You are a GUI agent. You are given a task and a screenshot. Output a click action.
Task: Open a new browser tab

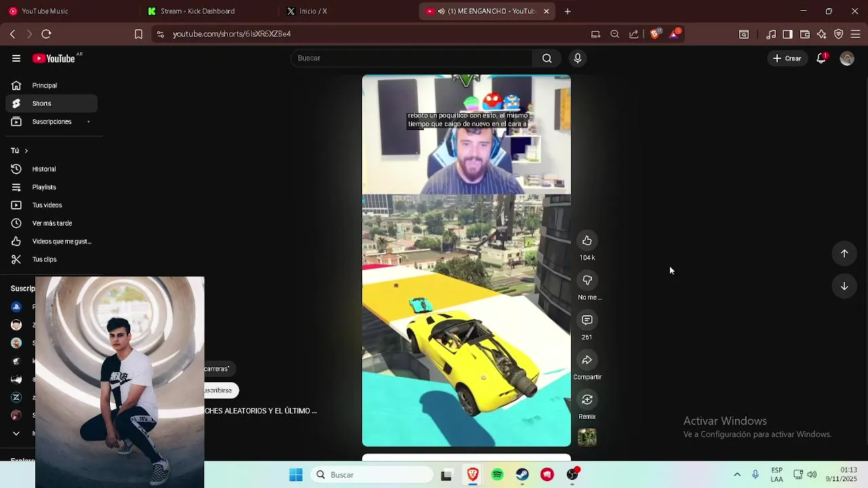568,12
